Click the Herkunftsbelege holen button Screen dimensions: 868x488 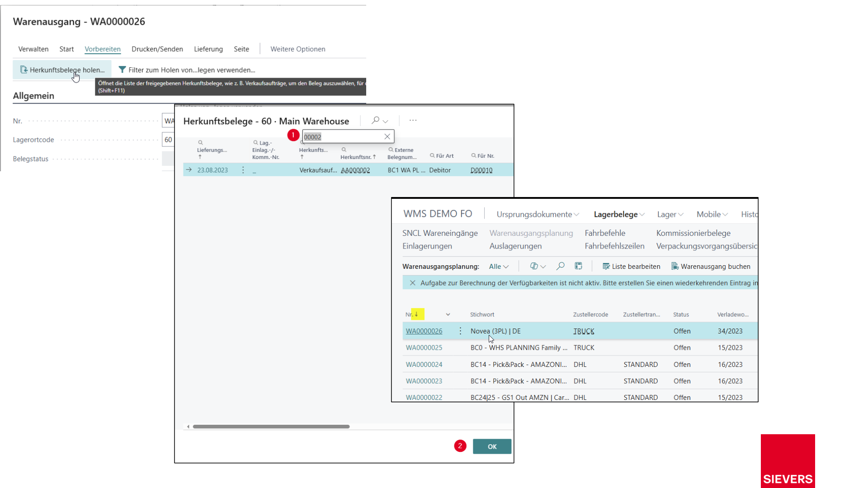[x=62, y=70]
